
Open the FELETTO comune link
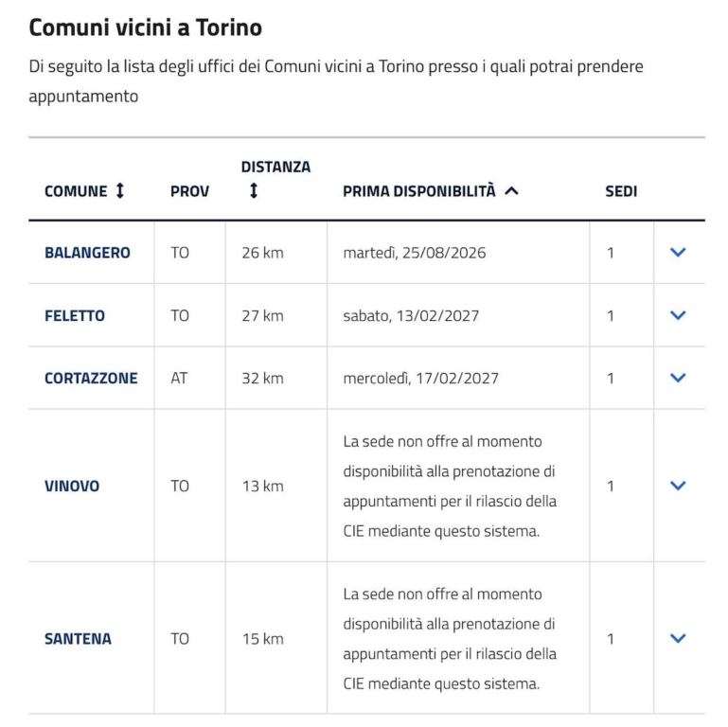click(75, 315)
